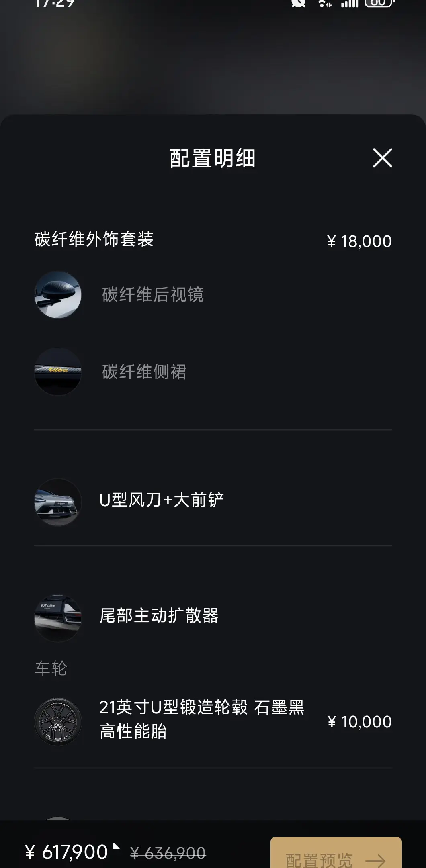Tap the ¥10,000 wheel price

pyautogui.click(x=359, y=722)
